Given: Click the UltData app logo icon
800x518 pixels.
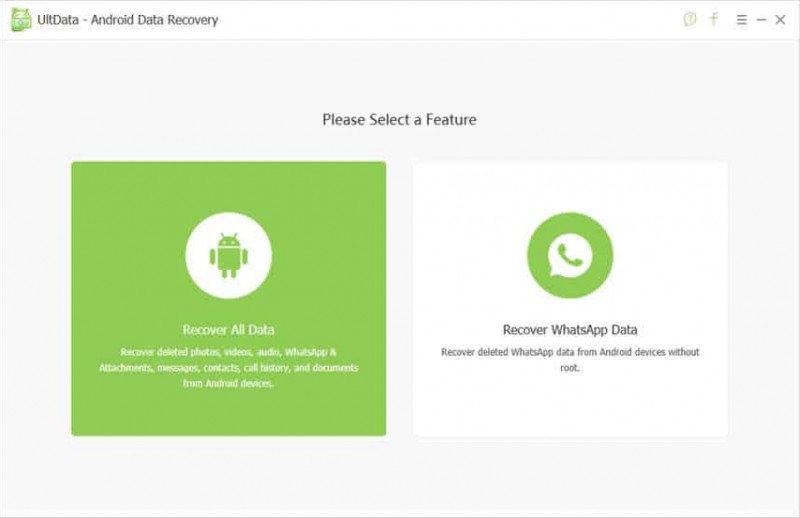Looking at the screenshot, I should click(21, 20).
